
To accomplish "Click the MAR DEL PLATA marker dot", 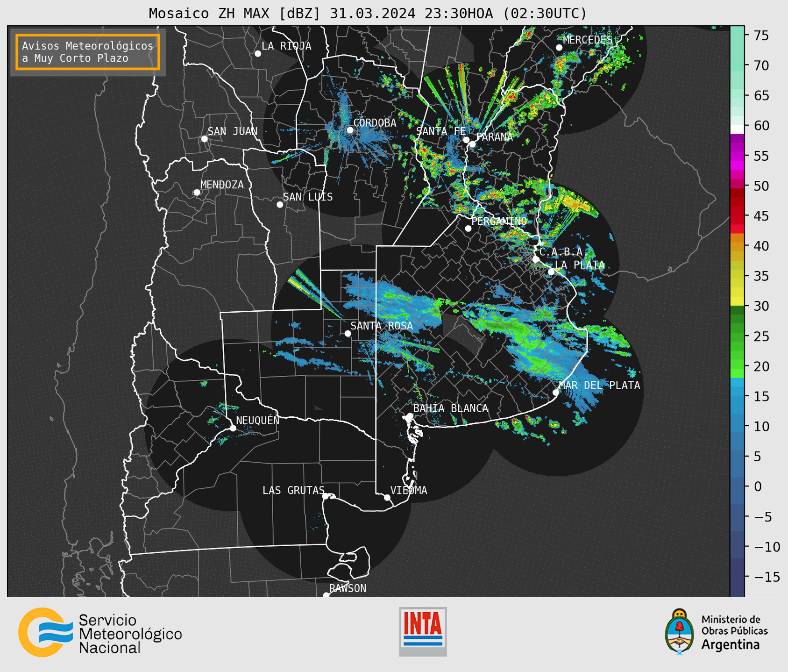I will (556, 393).
